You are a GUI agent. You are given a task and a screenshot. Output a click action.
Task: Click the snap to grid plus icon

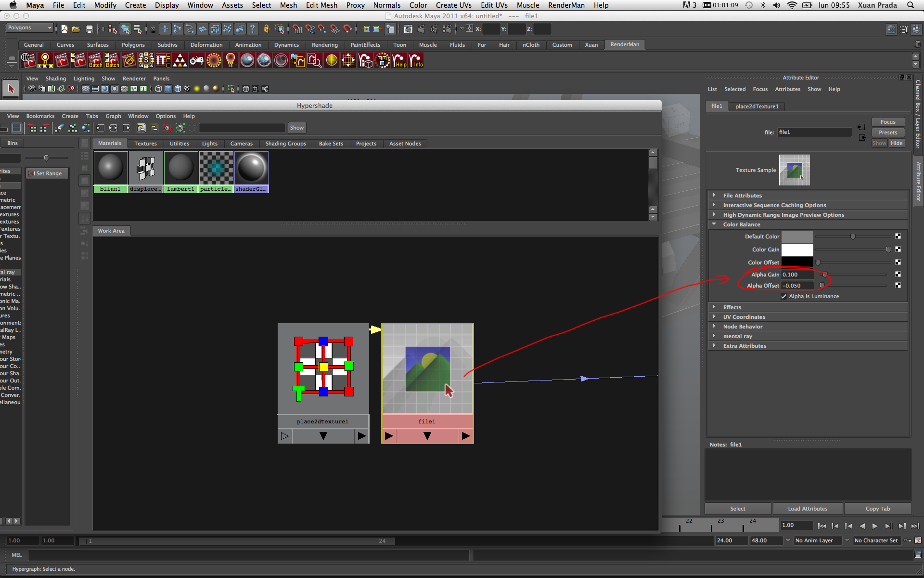click(165, 29)
